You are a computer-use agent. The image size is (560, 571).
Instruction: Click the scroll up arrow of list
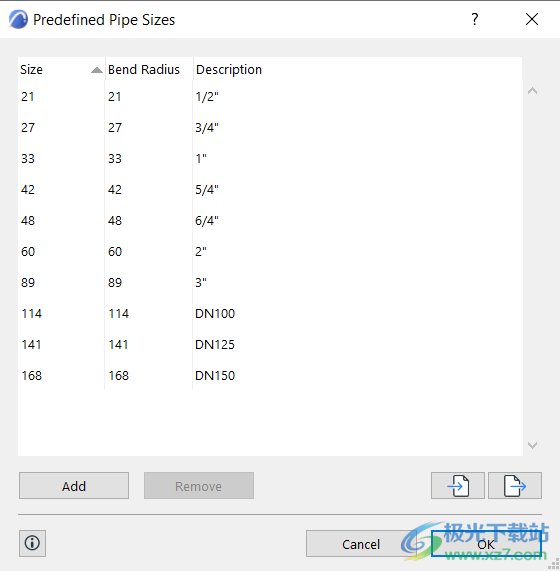tap(532, 91)
